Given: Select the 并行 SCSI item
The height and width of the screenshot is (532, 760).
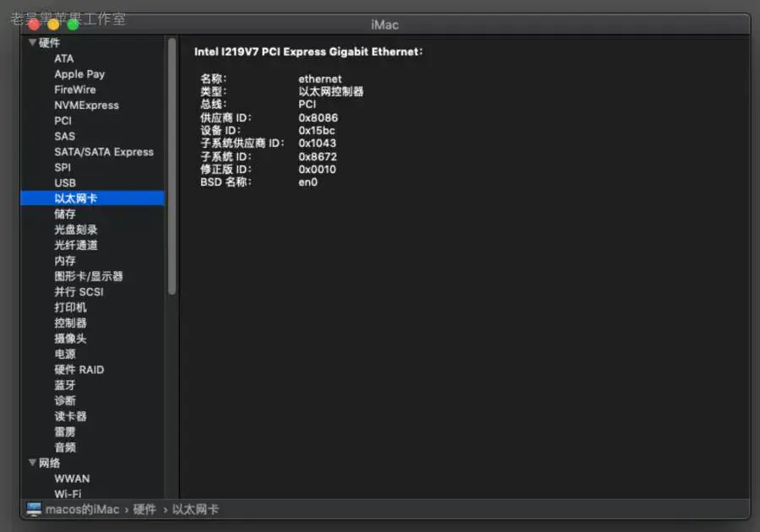Looking at the screenshot, I should coord(79,291).
